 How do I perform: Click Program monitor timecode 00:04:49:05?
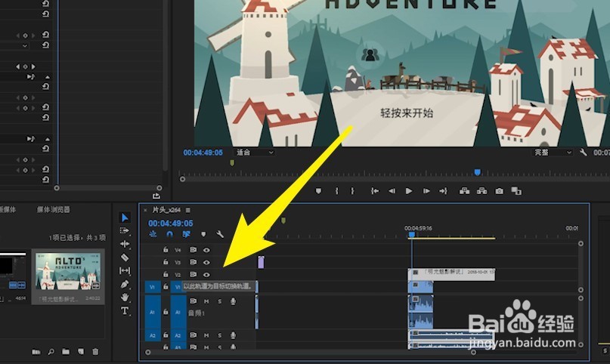[203, 153]
